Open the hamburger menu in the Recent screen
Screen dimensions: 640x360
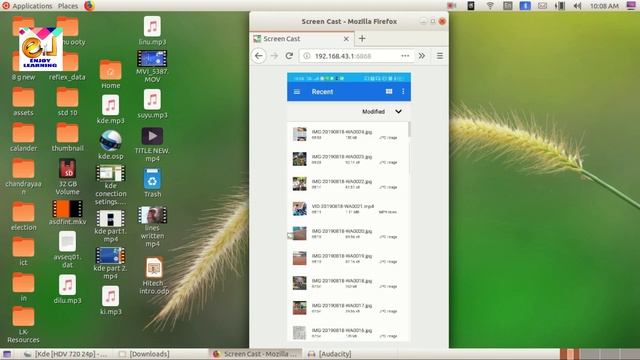click(x=297, y=92)
